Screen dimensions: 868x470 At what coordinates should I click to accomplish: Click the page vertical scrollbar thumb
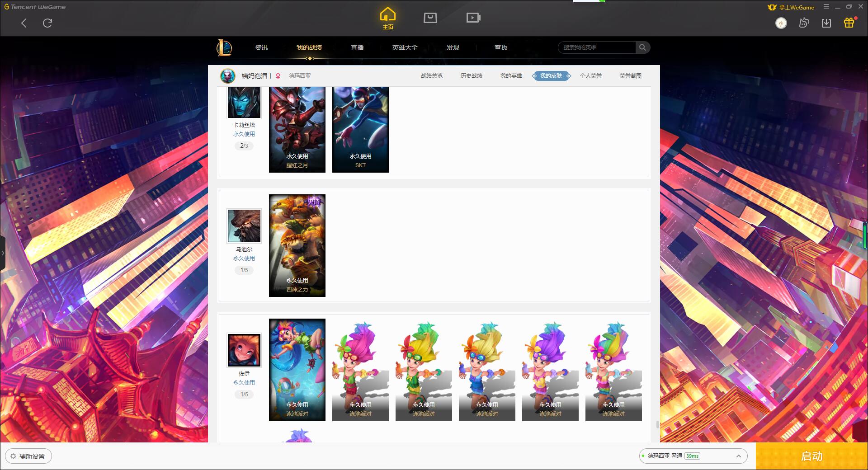click(657, 424)
